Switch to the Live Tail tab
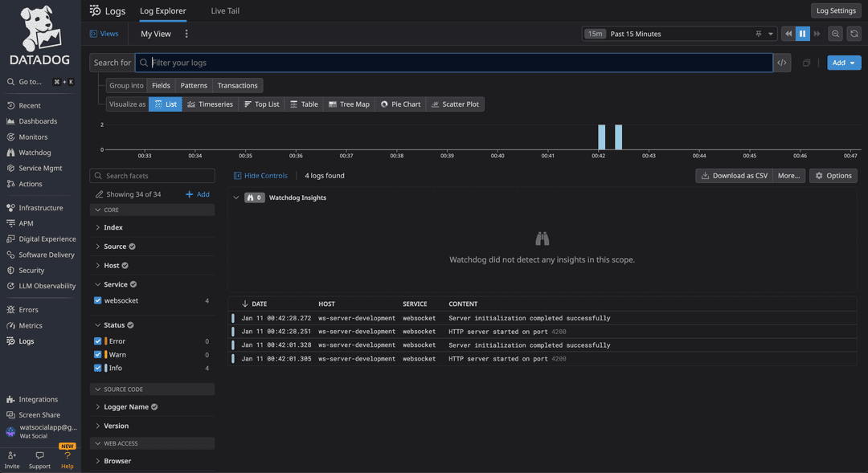 tap(225, 11)
